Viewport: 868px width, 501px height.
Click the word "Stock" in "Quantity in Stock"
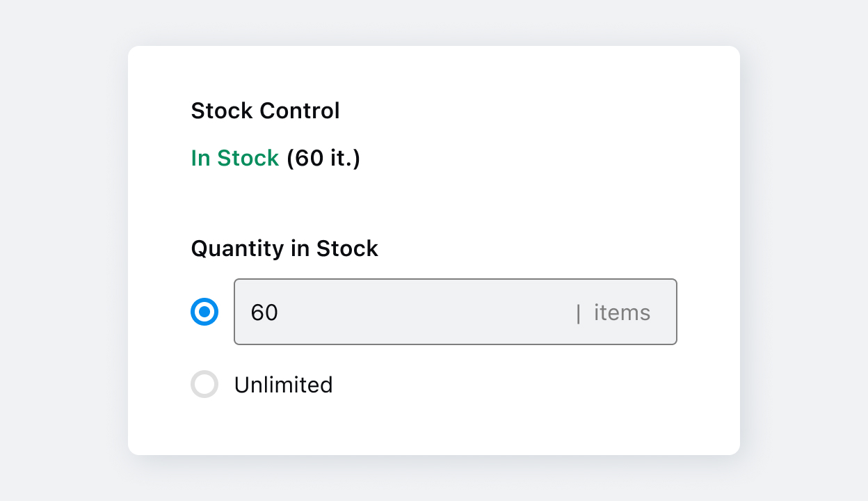point(347,248)
